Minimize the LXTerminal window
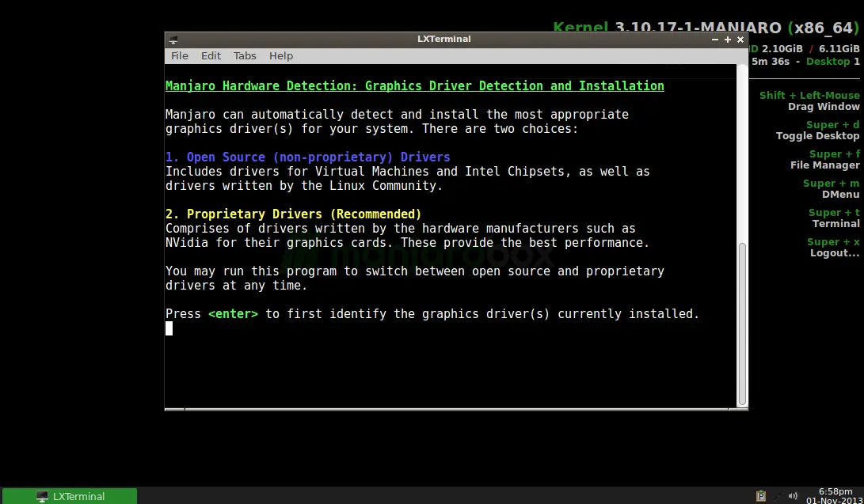Screen dimensions: 864x504 click(714, 39)
